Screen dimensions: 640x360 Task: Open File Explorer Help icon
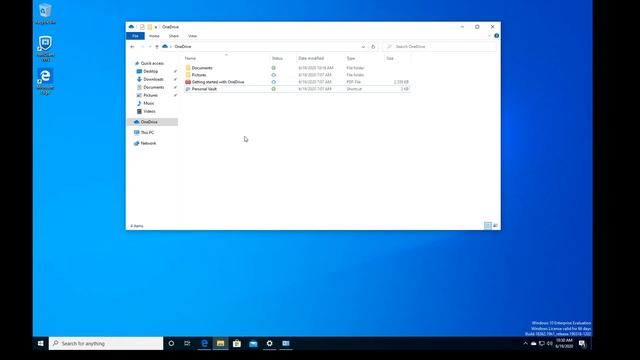tap(496, 36)
